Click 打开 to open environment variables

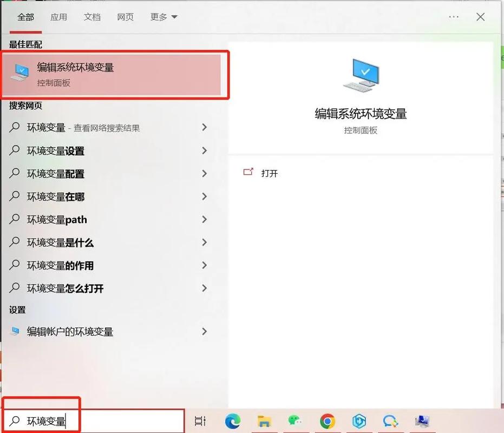click(x=270, y=173)
